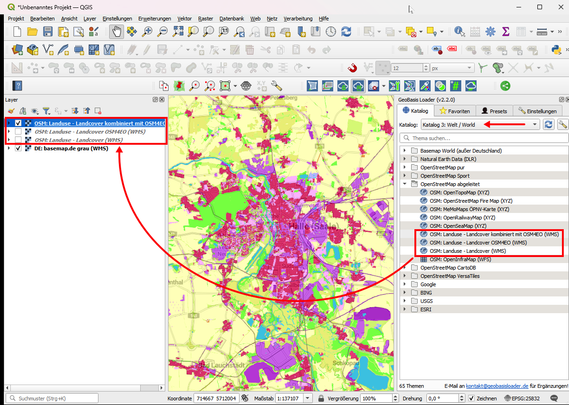
Task: Select the Pan Map hand tool
Action: 116,32
